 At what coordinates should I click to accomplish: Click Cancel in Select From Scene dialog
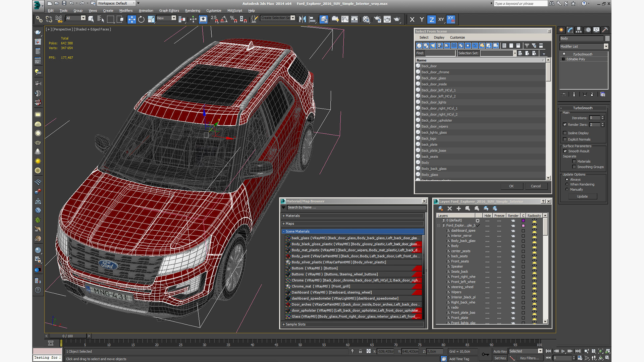pyautogui.click(x=536, y=186)
